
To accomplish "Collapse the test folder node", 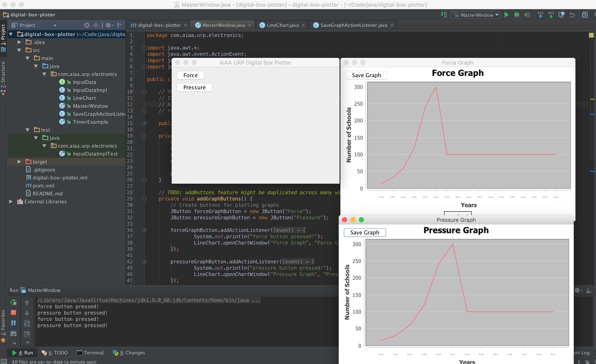I will [x=27, y=130].
